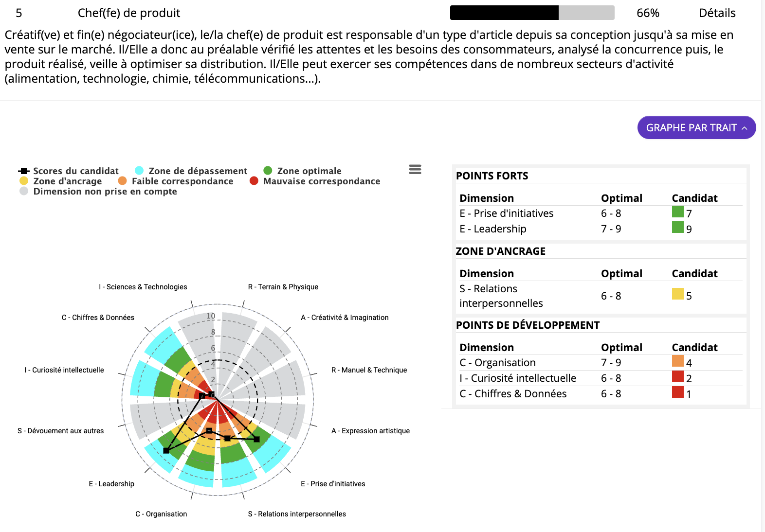The width and height of the screenshot is (765, 532).
Task: Click yellow swatch for Relations interpersonnelles score
Action: coord(677,294)
